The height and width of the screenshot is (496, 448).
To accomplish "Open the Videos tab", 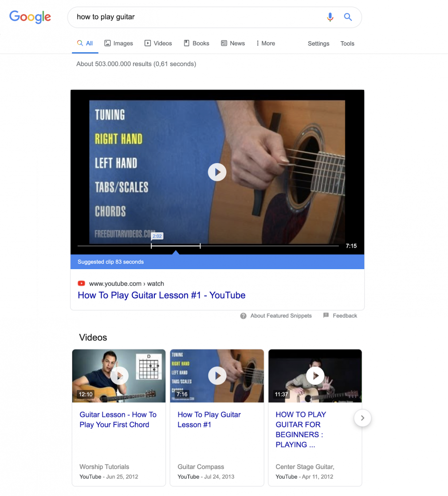I will [158, 43].
